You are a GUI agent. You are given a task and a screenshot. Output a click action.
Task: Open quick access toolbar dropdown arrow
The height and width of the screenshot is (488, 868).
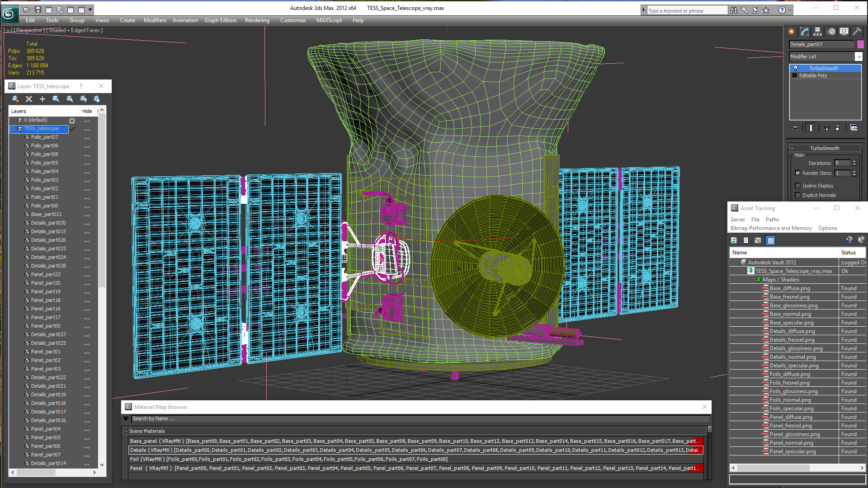pos(90,9)
